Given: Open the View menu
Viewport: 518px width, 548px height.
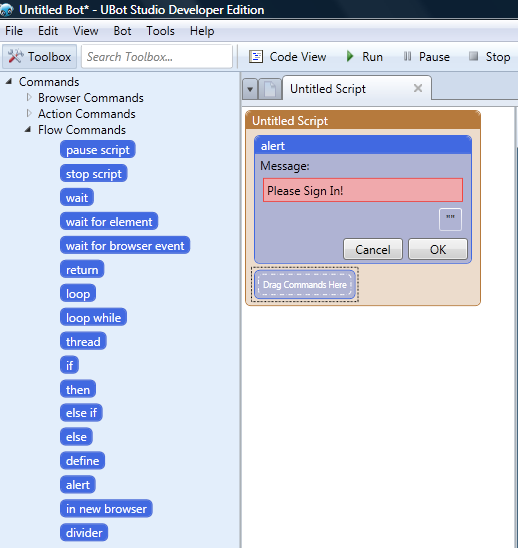Looking at the screenshot, I should pos(86,31).
